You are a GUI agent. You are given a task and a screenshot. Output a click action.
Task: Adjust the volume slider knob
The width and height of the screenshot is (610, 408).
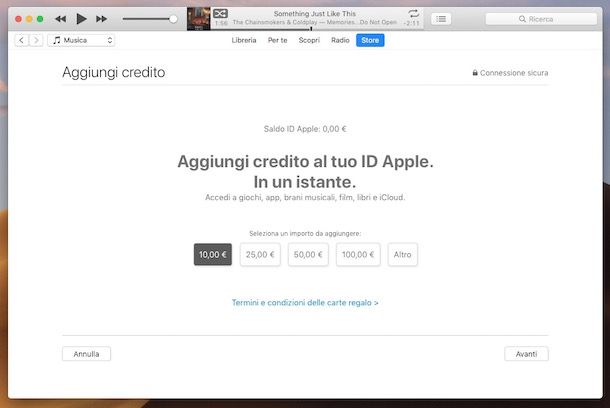point(173,19)
